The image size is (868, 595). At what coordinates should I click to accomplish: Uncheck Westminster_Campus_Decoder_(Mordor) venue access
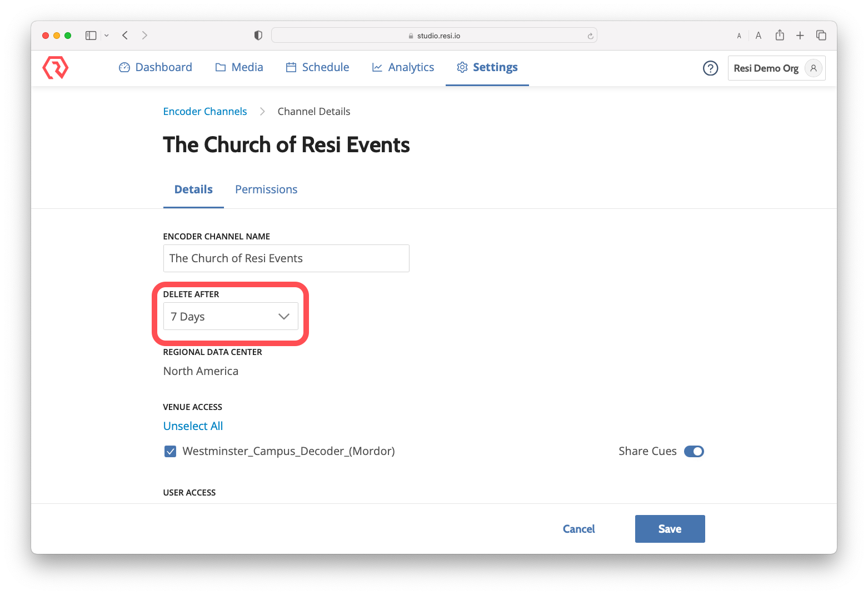[x=170, y=451]
